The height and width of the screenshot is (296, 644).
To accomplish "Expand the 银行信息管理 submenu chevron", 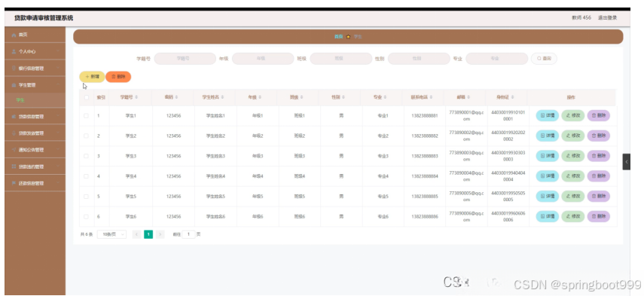I will 58,68.
